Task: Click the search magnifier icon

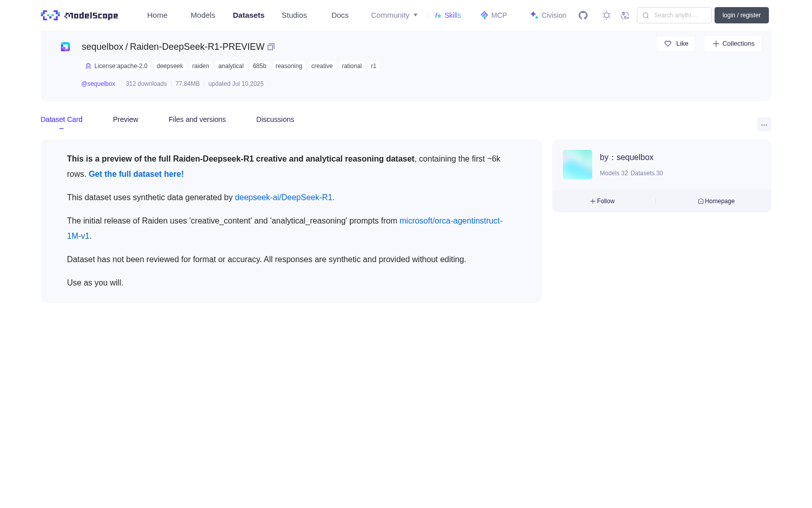Action: [646, 15]
